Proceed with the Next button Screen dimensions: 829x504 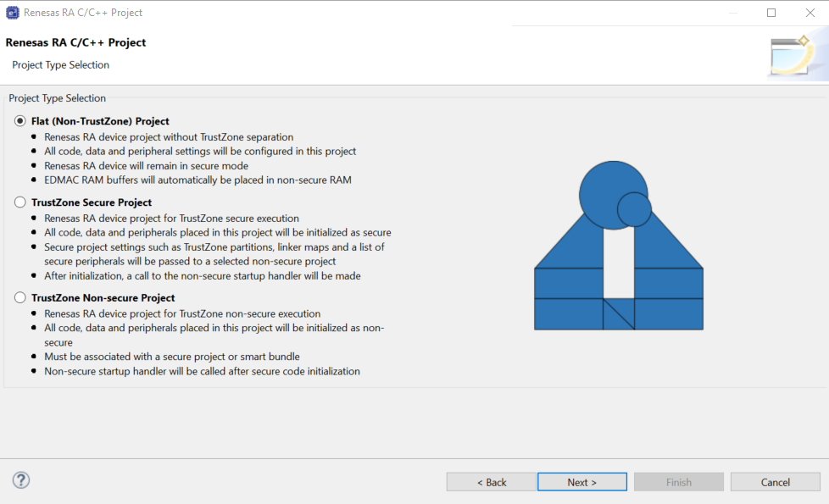[x=582, y=482]
